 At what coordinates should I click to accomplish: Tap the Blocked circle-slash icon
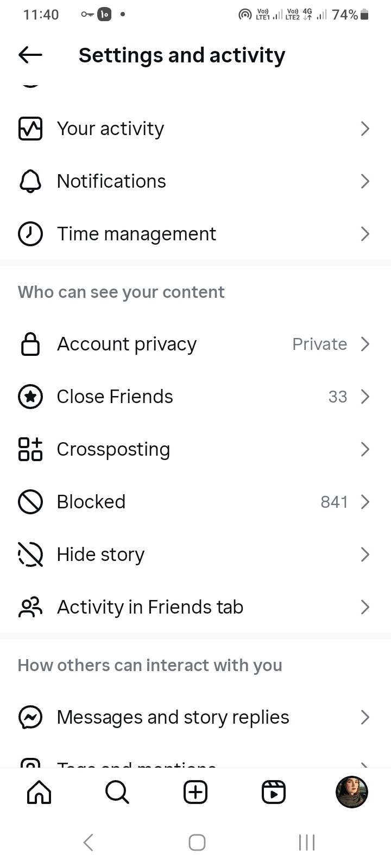click(x=30, y=502)
